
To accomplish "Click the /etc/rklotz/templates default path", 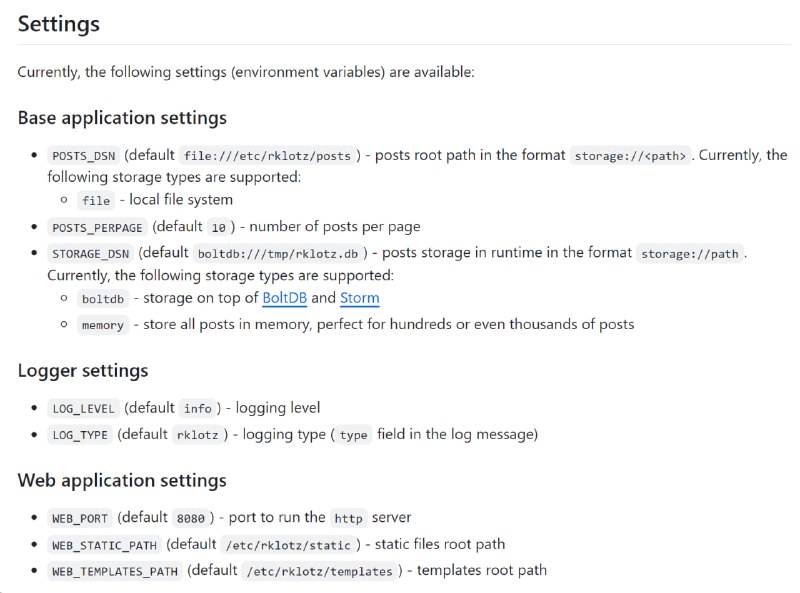I will pos(319,572).
